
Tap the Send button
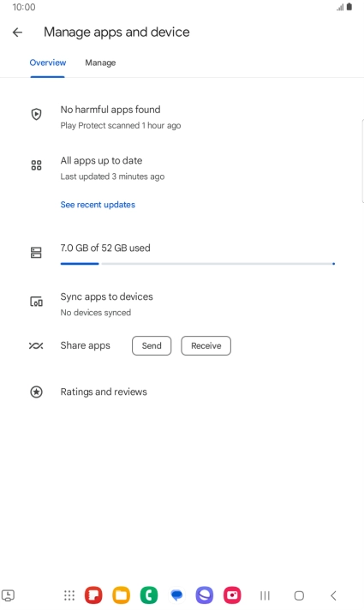pos(152,346)
